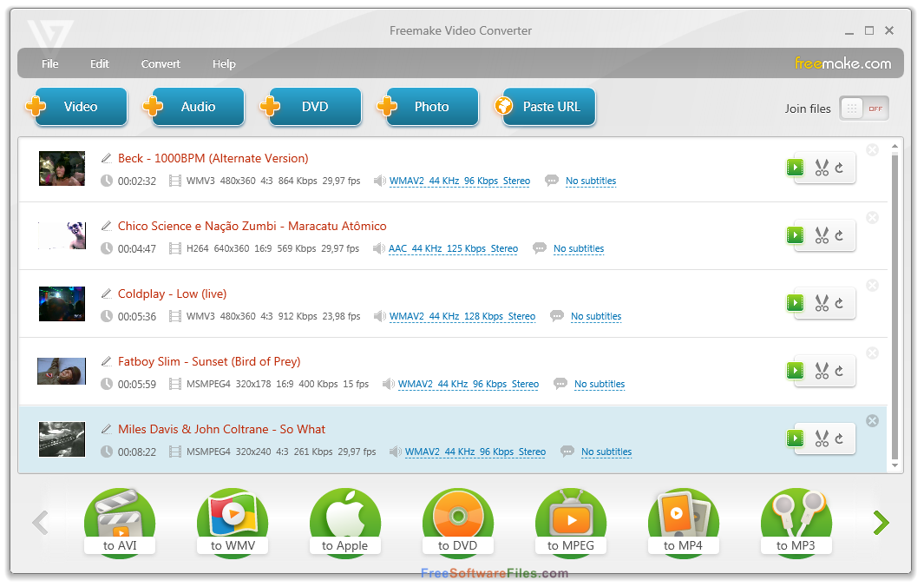The width and height of the screenshot is (924, 587).
Task: Rotate the Miles Davis - So What video
Action: click(x=839, y=439)
